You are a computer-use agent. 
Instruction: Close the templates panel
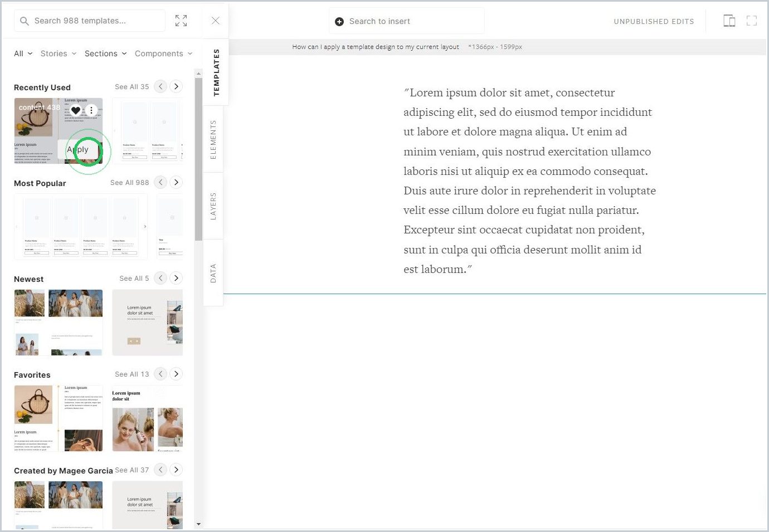pos(216,21)
